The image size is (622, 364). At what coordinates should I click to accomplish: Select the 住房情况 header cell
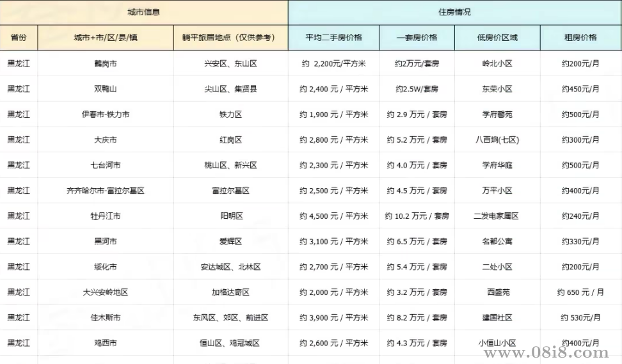pyautogui.click(x=454, y=12)
